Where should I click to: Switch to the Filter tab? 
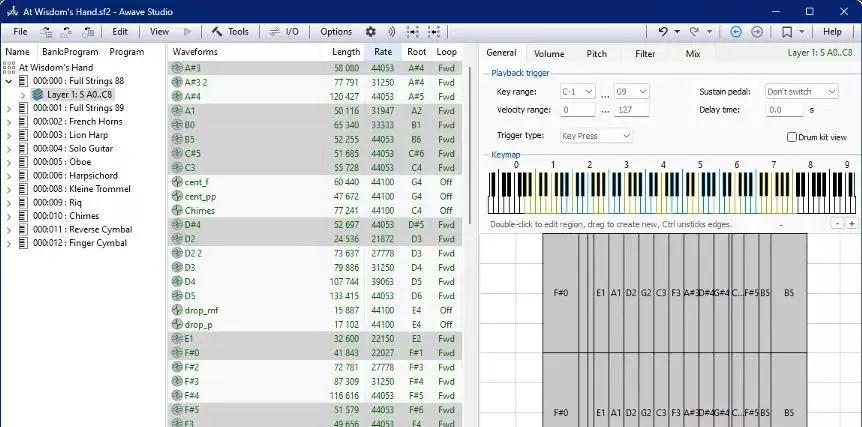point(645,54)
